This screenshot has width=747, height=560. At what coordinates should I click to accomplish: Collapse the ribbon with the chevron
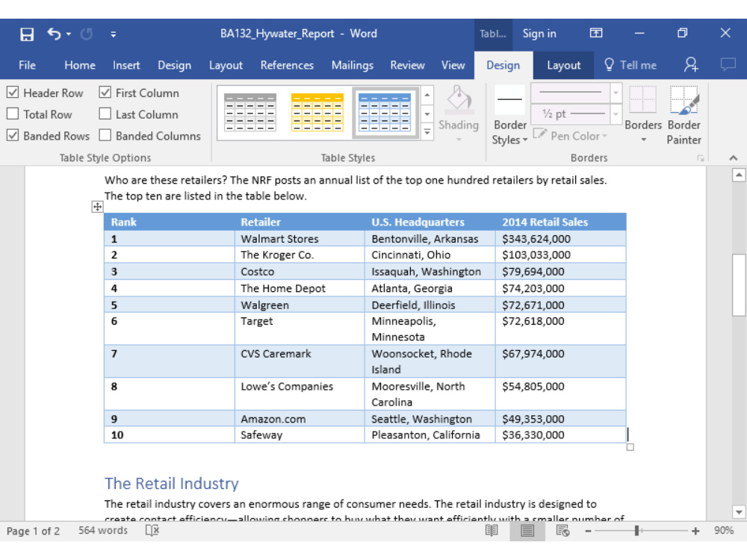(x=734, y=158)
